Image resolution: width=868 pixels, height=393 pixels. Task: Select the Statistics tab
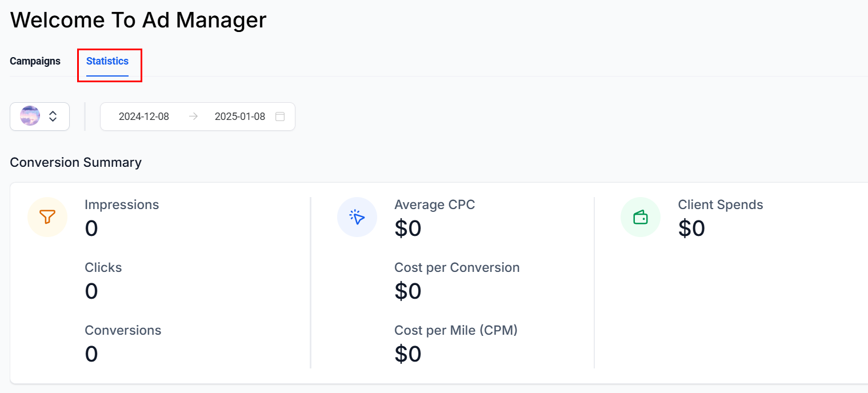tap(107, 61)
